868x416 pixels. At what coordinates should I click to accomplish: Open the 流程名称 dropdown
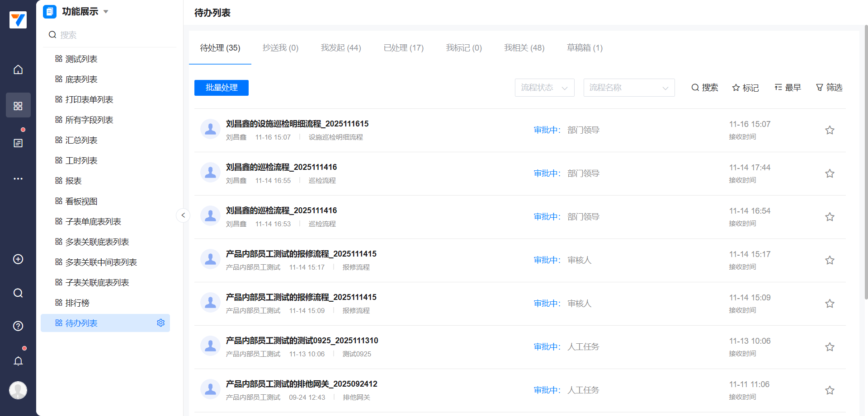(629, 88)
